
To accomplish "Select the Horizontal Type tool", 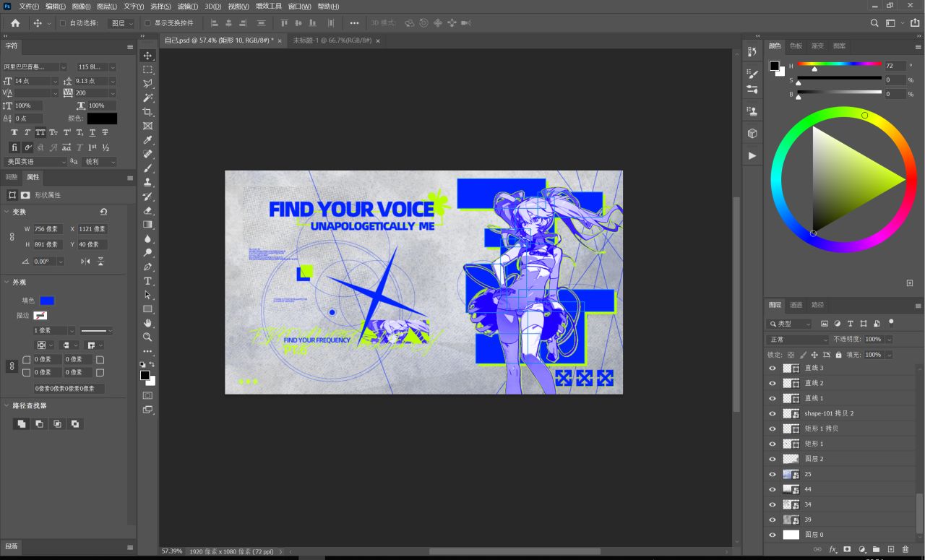I will 147,281.
